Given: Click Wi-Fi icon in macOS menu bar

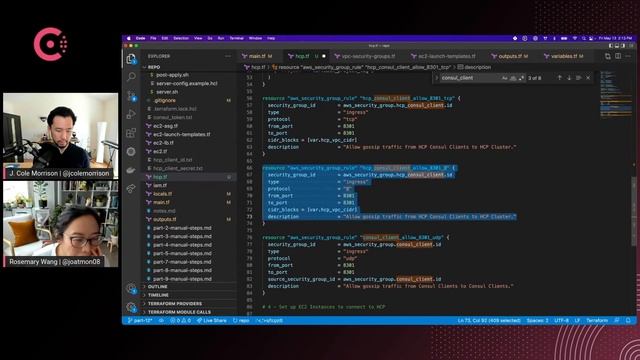Looking at the screenshot, I should pyautogui.click(x=574, y=38).
